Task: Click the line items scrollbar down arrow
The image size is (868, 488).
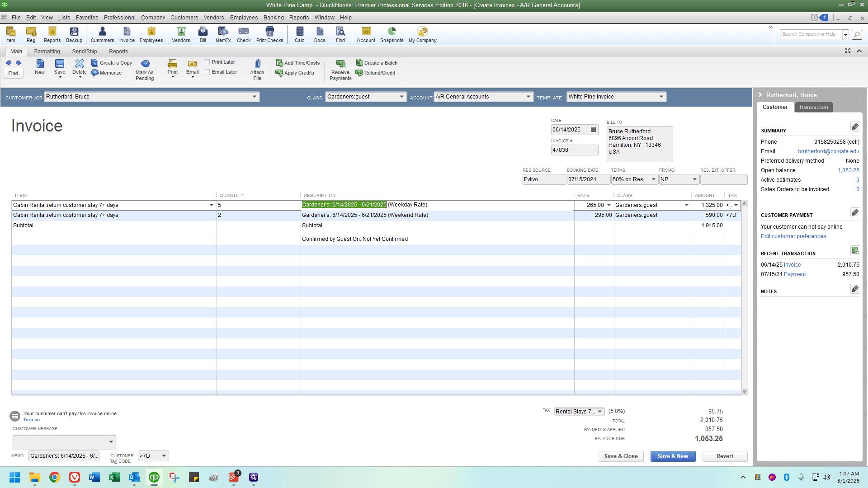Action: tap(744, 392)
